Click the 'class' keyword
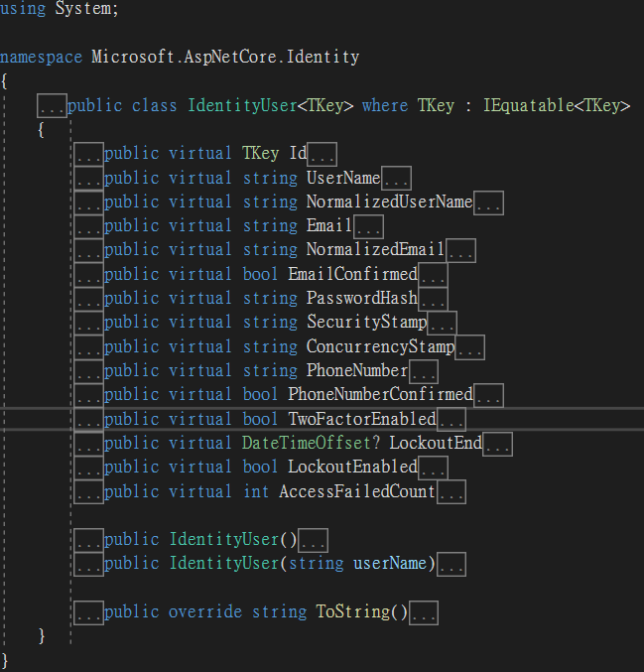The width and height of the screenshot is (644, 672). (154, 105)
